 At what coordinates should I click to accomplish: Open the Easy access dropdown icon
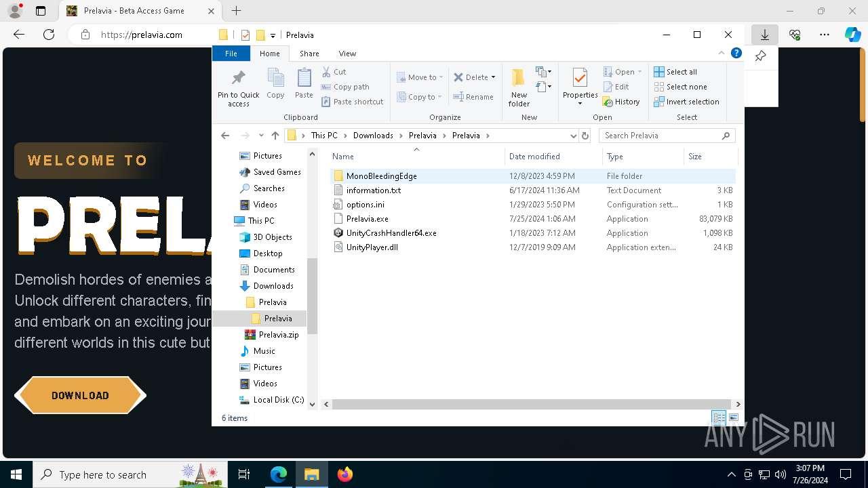point(543,87)
